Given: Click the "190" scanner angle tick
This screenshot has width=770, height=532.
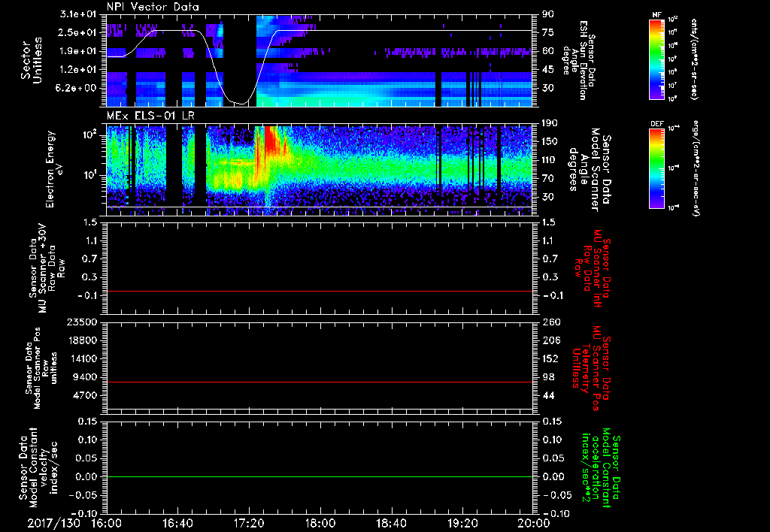Looking at the screenshot, I should pyautogui.click(x=550, y=123).
